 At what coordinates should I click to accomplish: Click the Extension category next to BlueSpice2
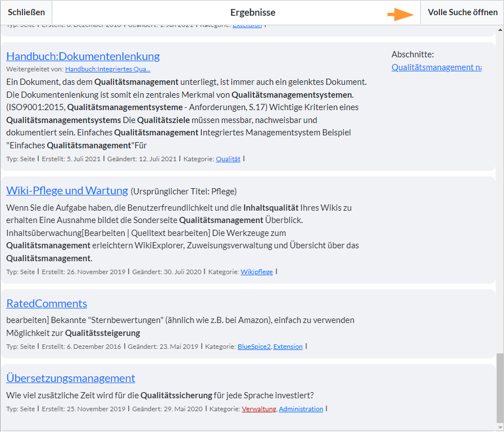(x=288, y=347)
